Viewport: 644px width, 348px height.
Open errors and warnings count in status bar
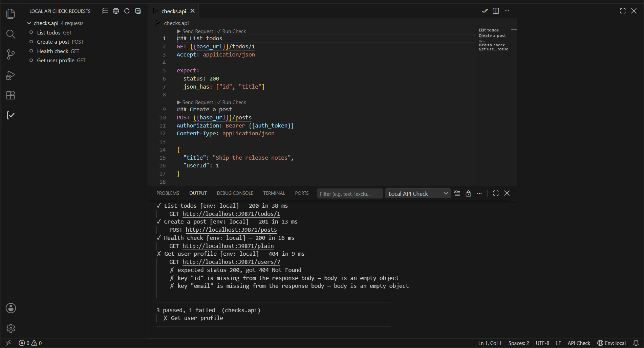pos(30,343)
